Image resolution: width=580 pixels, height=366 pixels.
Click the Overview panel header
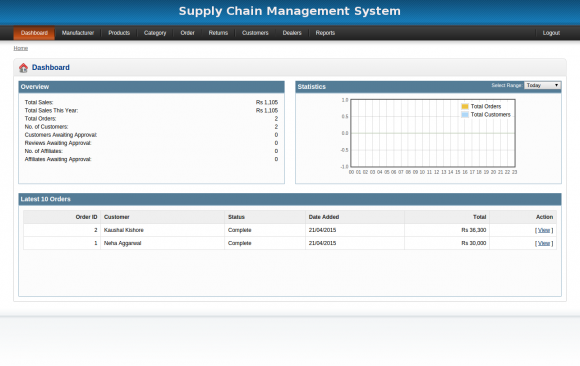(152, 87)
